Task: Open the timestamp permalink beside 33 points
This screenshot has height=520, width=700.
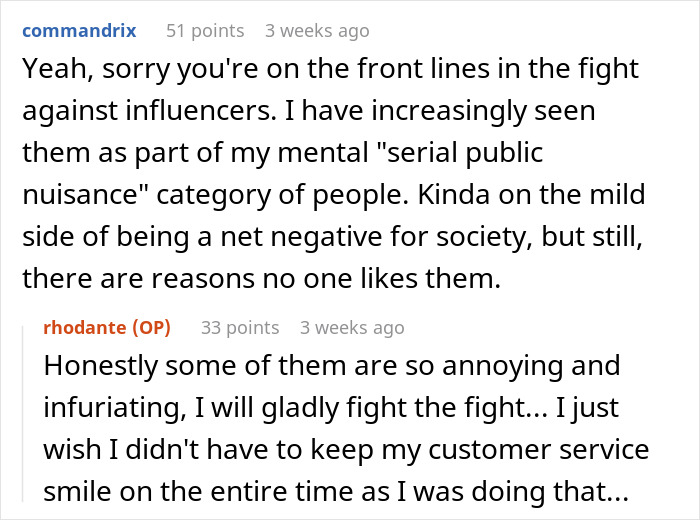Action: click(352, 328)
